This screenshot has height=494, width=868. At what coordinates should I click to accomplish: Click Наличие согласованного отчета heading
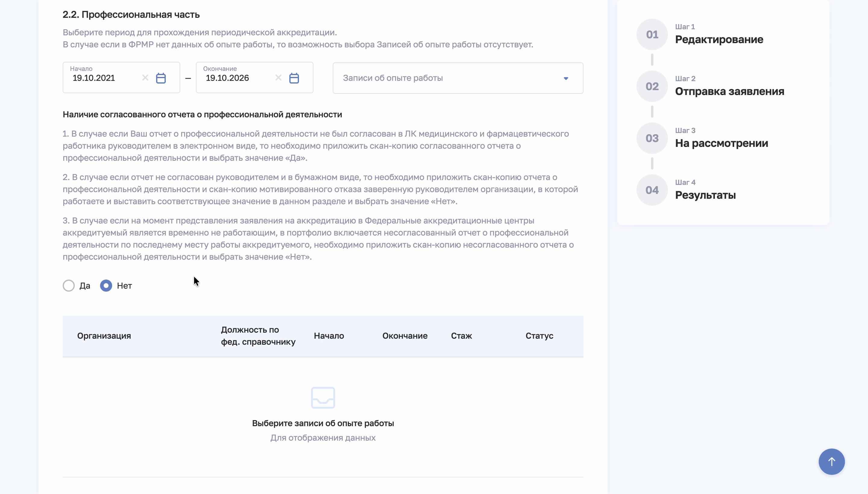tap(203, 115)
